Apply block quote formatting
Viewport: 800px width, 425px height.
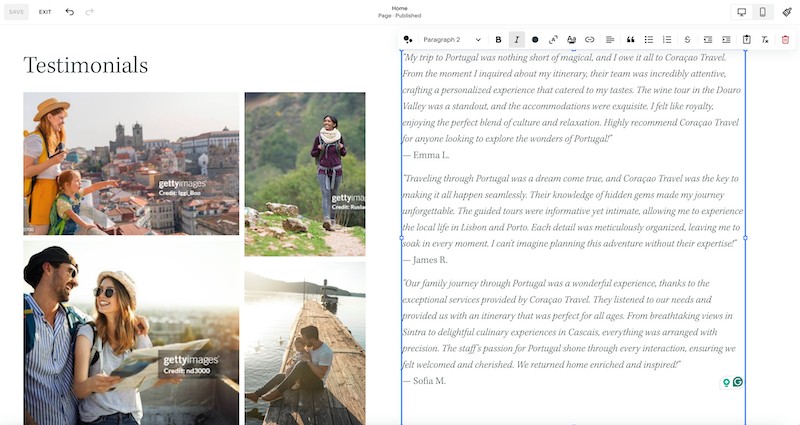coord(631,39)
